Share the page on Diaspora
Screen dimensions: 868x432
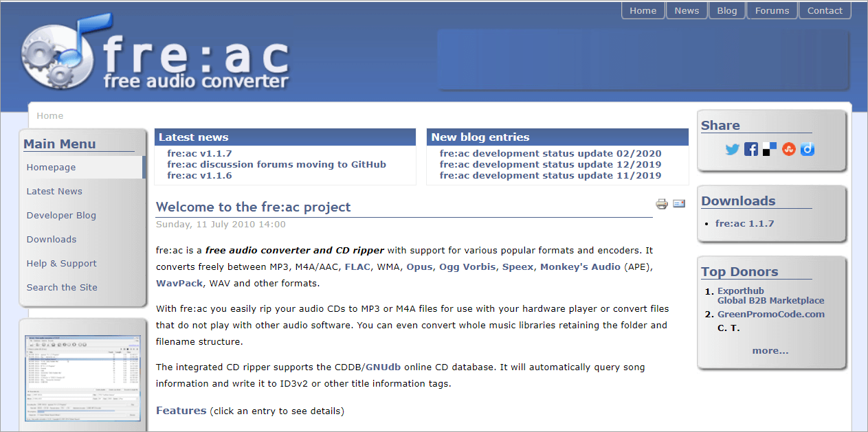point(807,149)
